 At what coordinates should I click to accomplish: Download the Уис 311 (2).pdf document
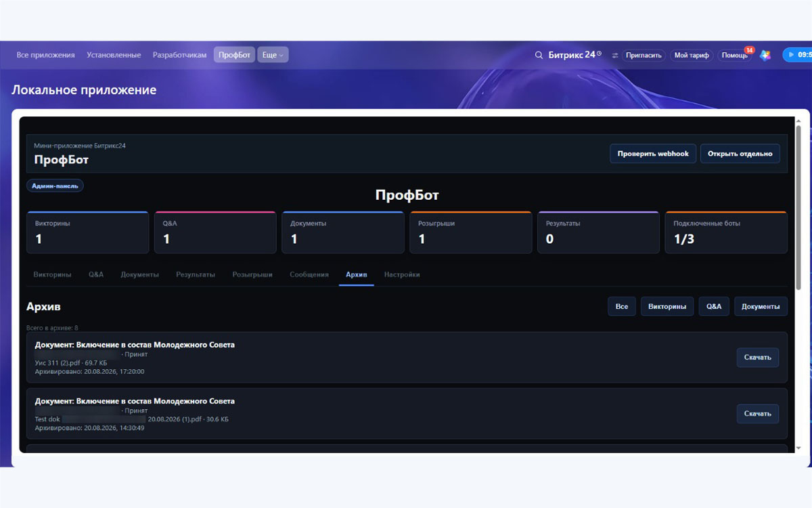(x=758, y=357)
